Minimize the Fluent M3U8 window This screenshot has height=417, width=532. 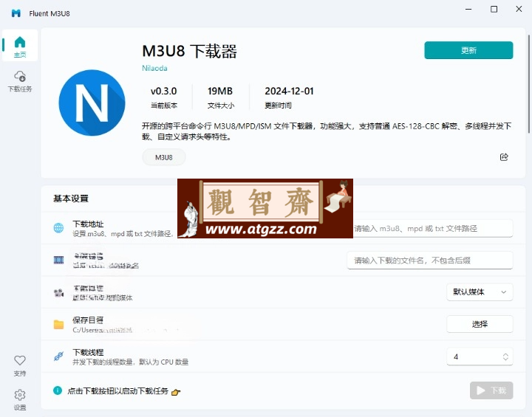click(468, 9)
